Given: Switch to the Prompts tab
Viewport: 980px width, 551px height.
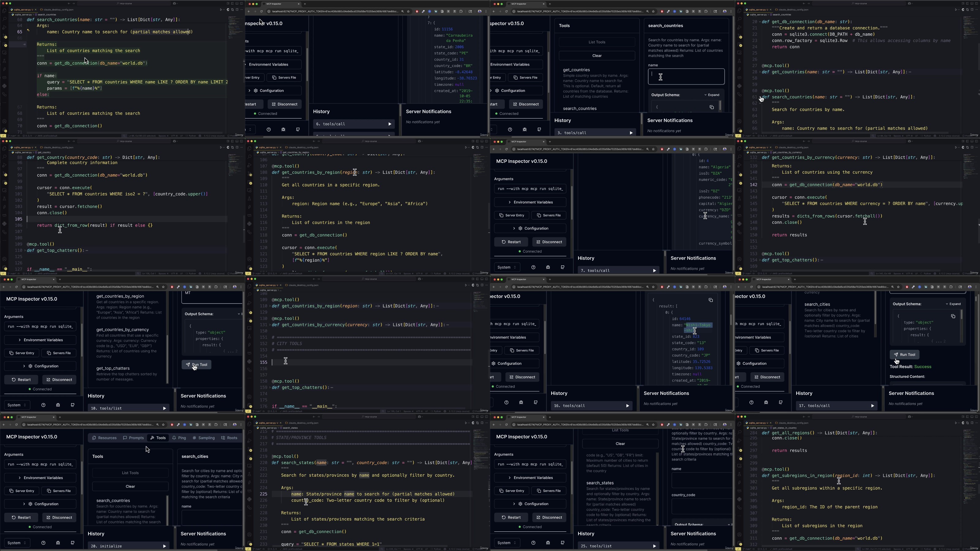Looking at the screenshot, I should (133, 438).
